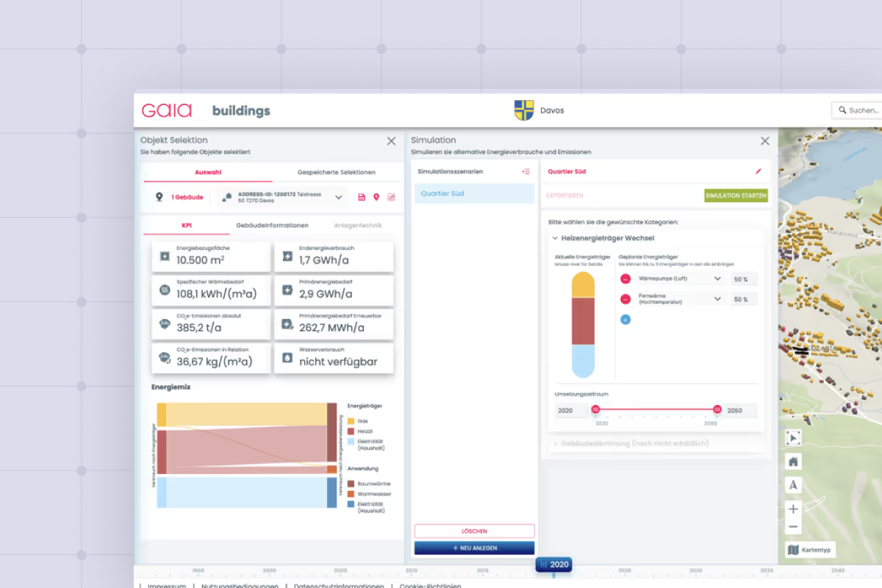
Task: Click the red map pin locate icon
Action: tap(376, 197)
